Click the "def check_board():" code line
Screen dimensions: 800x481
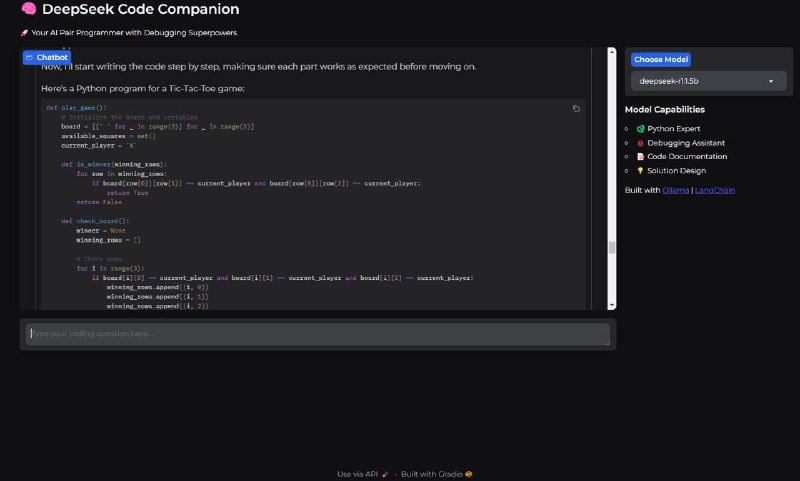click(95, 221)
